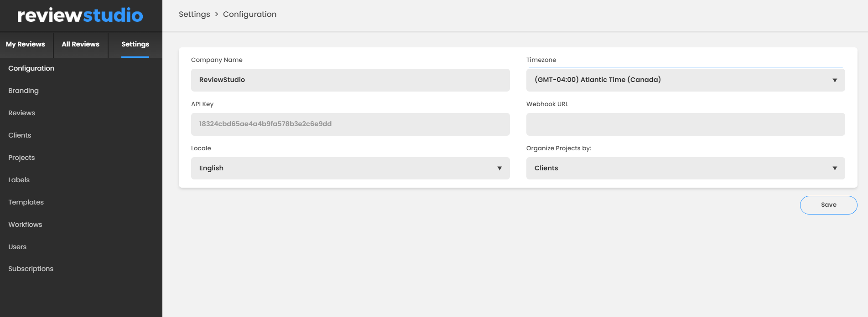Click the Webhook URL input field
Viewport: 868px width, 317px height.
click(x=685, y=124)
